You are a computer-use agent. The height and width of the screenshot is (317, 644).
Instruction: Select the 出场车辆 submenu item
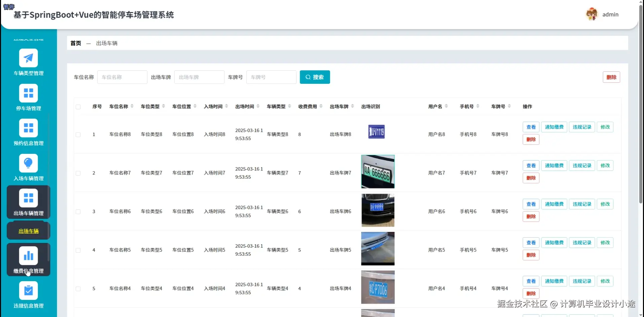(29, 231)
